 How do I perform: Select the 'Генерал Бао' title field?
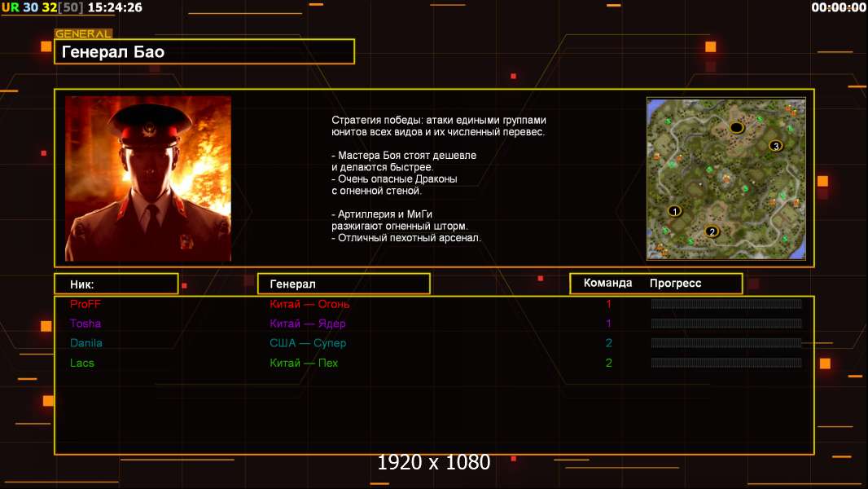[x=204, y=52]
